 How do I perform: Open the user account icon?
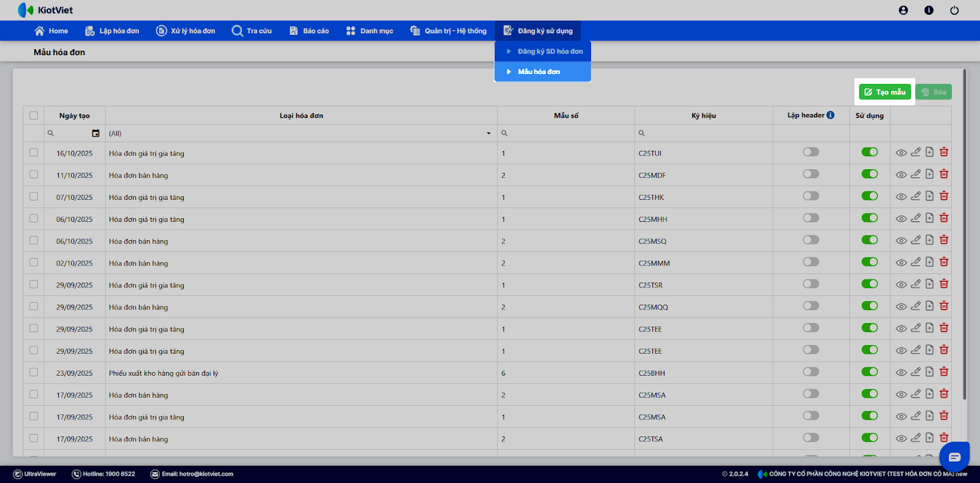tap(903, 10)
